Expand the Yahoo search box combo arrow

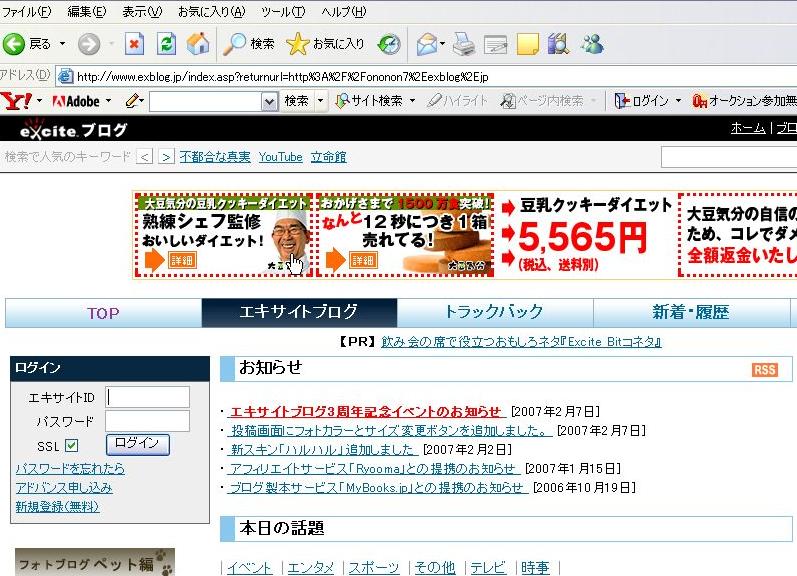(x=269, y=101)
